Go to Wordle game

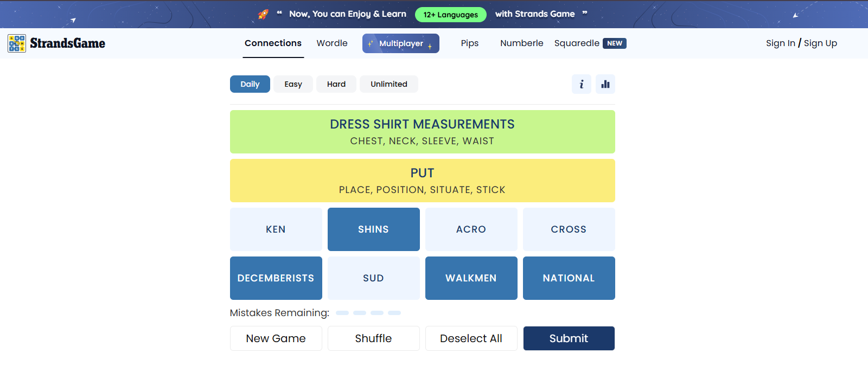point(332,43)
